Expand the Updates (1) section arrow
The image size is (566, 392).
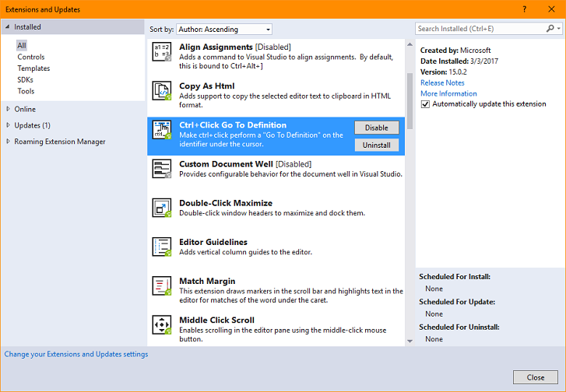pos(8,125)
